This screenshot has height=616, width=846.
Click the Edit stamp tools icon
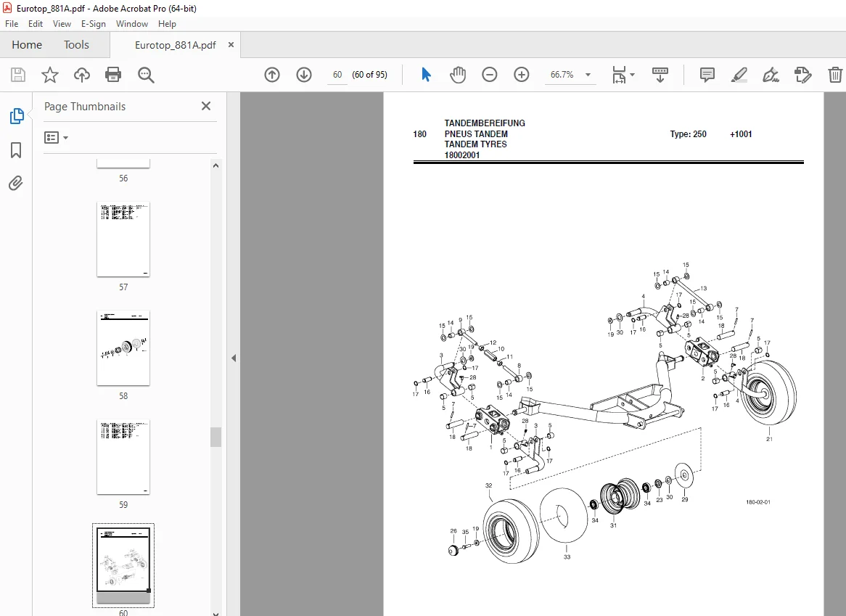tap(803, 75)
